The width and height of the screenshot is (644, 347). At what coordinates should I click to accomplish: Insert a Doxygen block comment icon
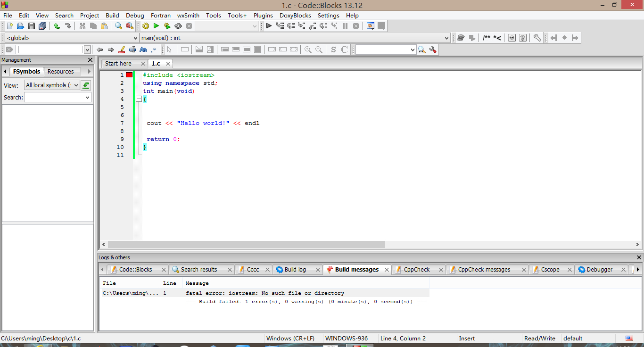[x=486, y=38]
